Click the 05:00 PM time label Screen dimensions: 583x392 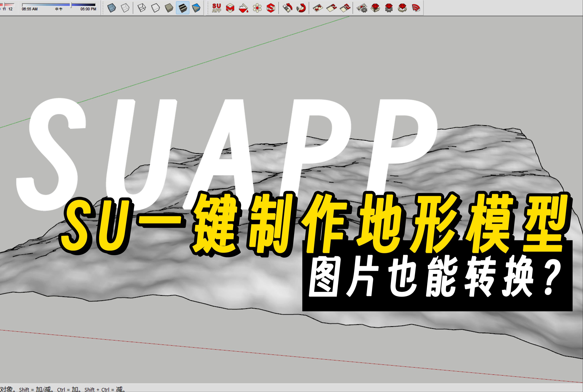(88, 9)
